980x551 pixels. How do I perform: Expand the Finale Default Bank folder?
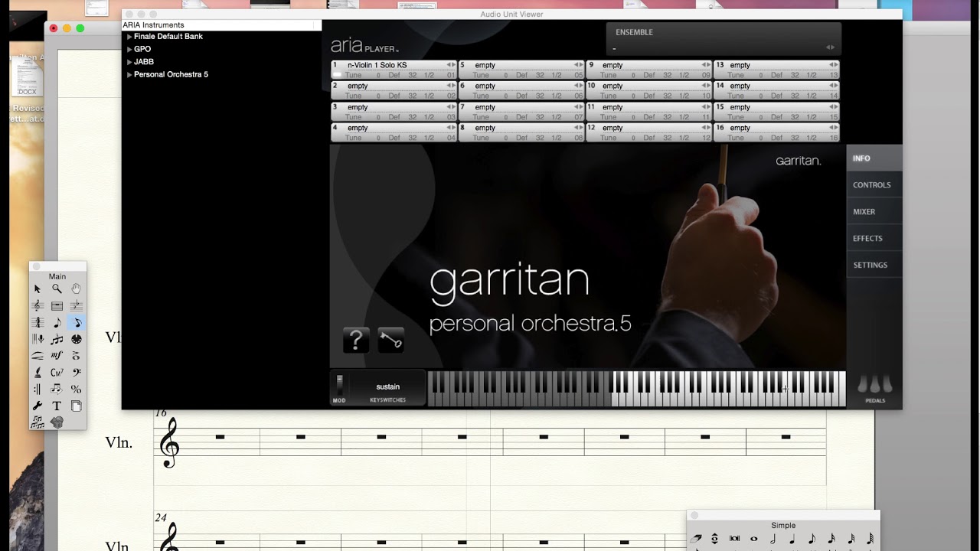pyautogui.click(x=130, y=37)
